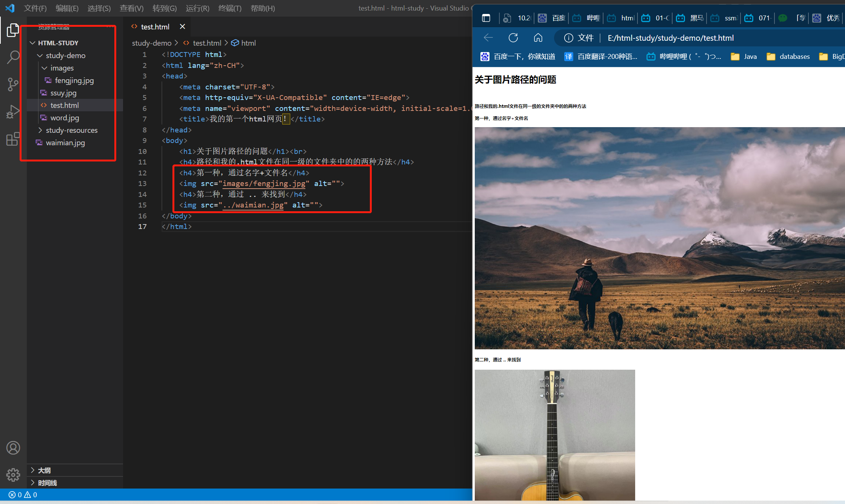Click the browser address bar URL
The height and width of the screenshot is (504, 845).
click(x=670, y=38)
